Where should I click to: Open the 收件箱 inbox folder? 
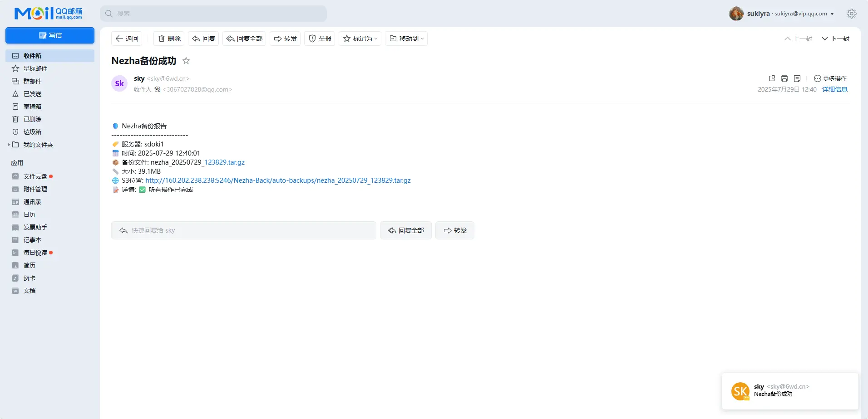(x=50, y=56)
